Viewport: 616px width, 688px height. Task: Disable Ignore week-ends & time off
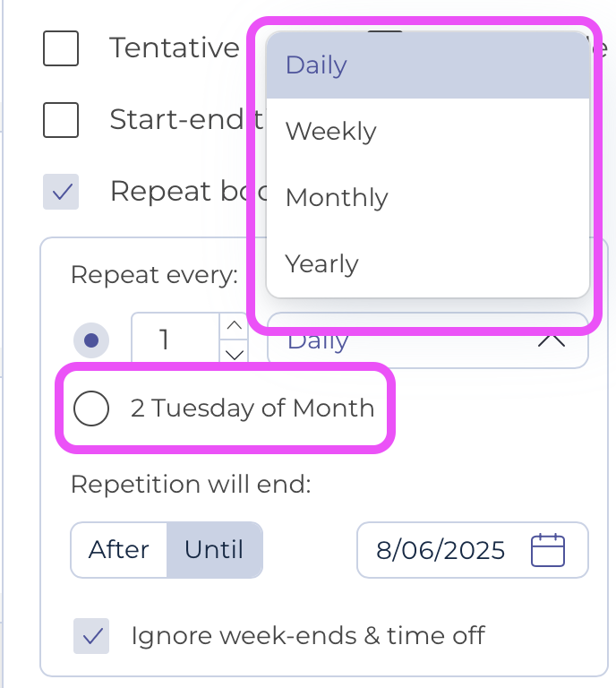[91, 636]
